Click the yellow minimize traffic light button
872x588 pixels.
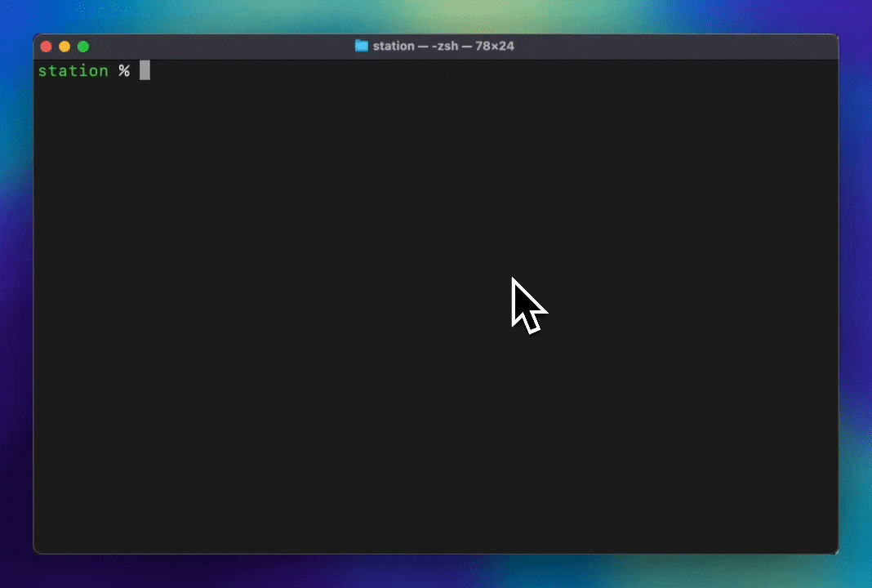click(65, 47)
